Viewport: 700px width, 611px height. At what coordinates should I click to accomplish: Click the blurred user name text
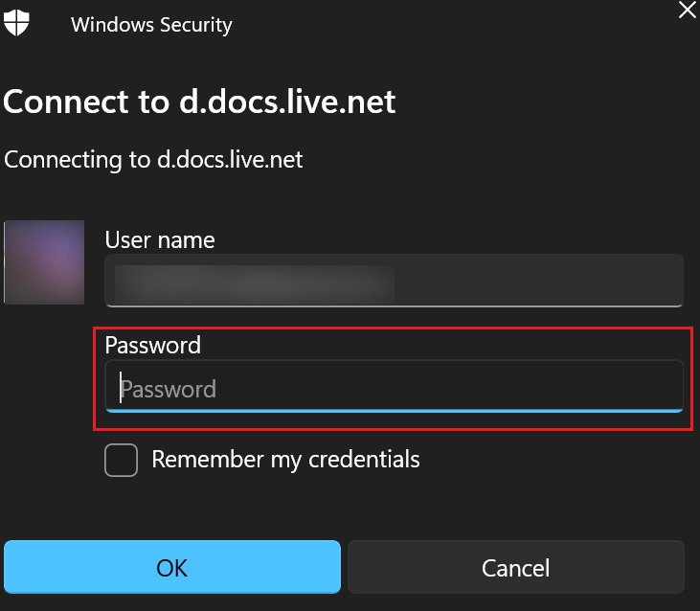255,283
